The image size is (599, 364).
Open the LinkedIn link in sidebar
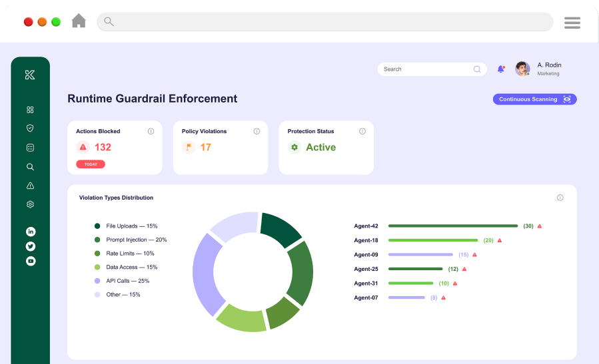click(31, 232)
